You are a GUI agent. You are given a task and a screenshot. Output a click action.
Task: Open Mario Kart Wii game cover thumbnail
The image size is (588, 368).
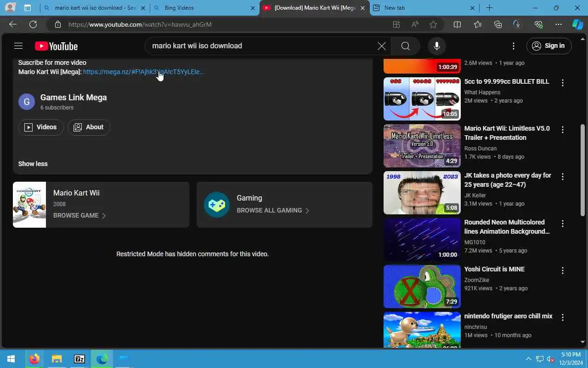pos(29,205)
